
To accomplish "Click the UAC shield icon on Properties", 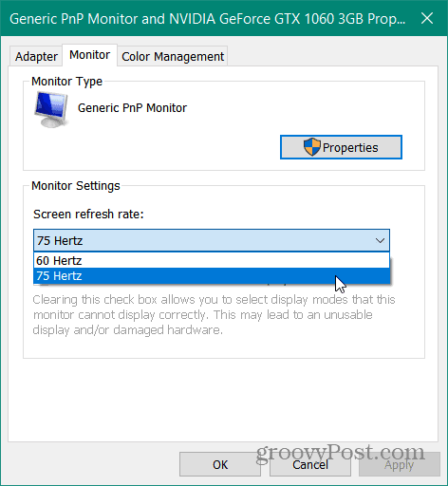I will pos(312,147).
